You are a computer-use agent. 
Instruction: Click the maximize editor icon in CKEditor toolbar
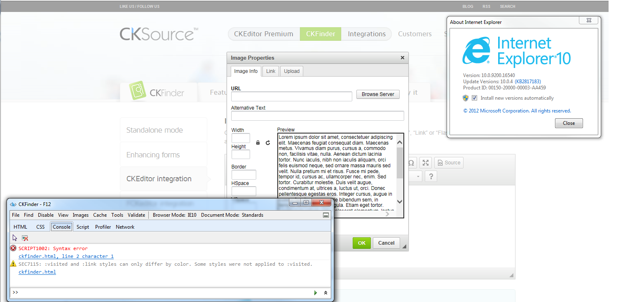(426, 163)
